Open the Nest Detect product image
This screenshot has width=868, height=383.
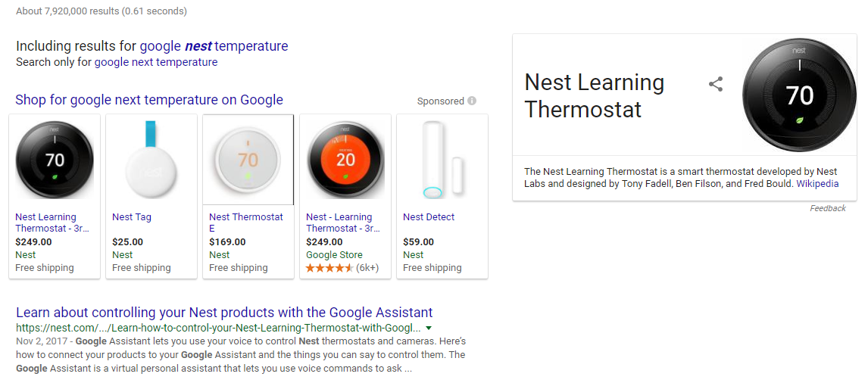(x=442, y=160)
